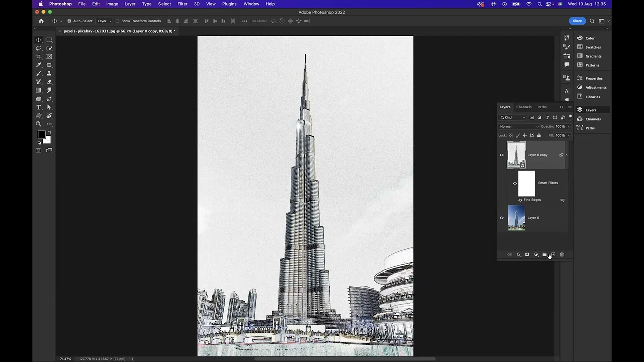Screen dimensions: 644x362
Task: Create a new group folder icon
Action: point(544,255)
